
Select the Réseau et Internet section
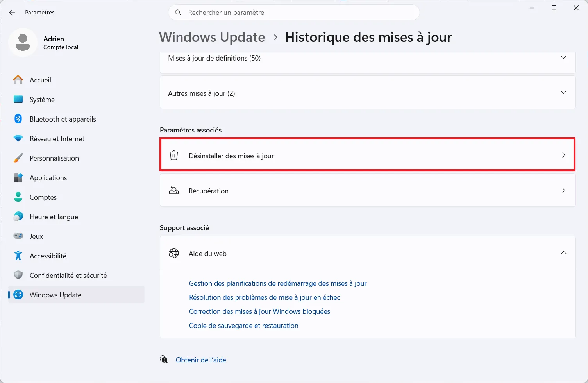(57, 138)
